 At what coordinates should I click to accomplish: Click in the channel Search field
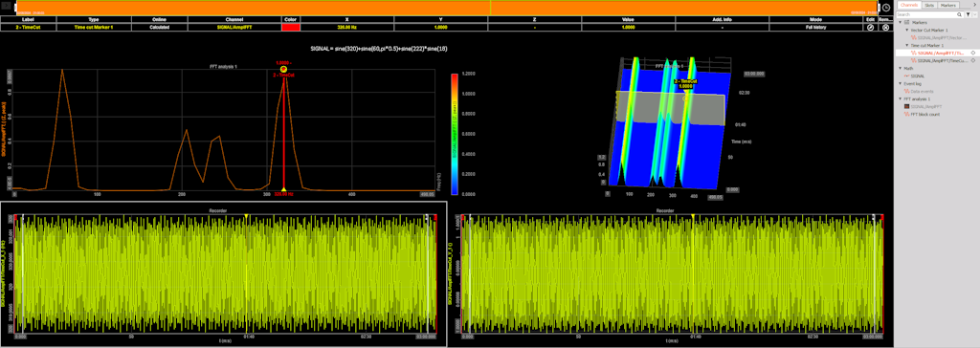926,13
